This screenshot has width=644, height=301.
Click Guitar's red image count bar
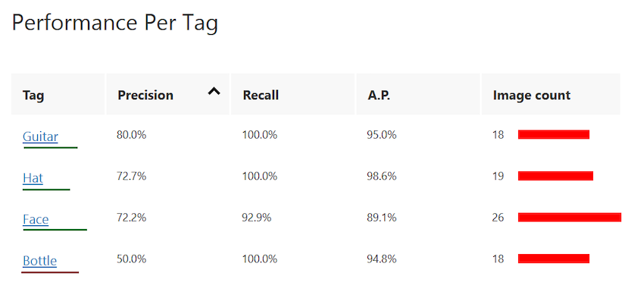point(554,134)
